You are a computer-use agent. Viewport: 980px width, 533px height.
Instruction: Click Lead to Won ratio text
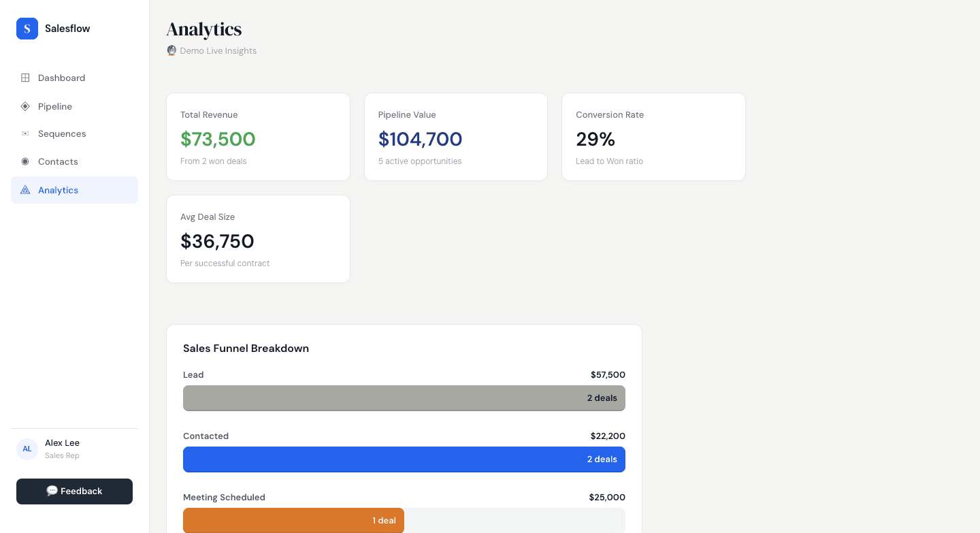609,161
